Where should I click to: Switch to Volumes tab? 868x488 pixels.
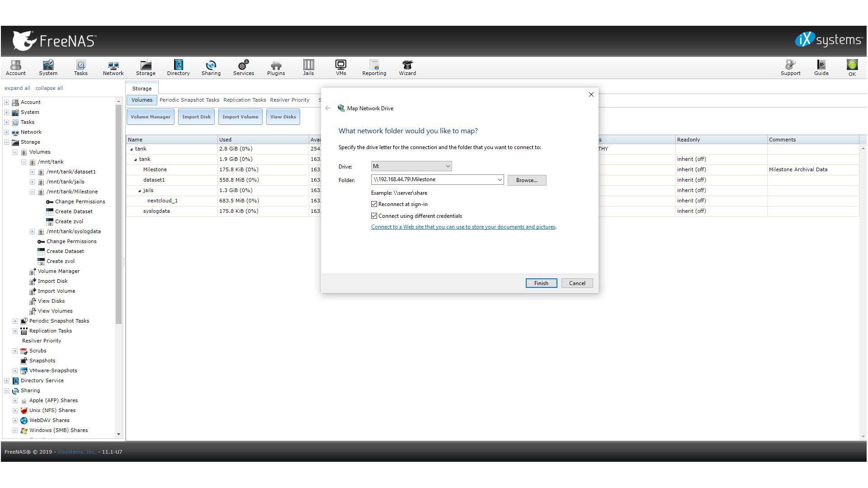click(142, 100)
